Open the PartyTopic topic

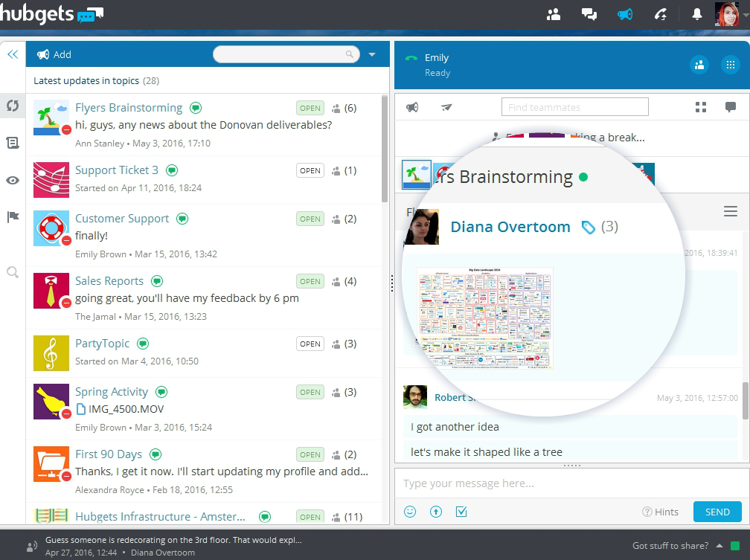point(103,344)
